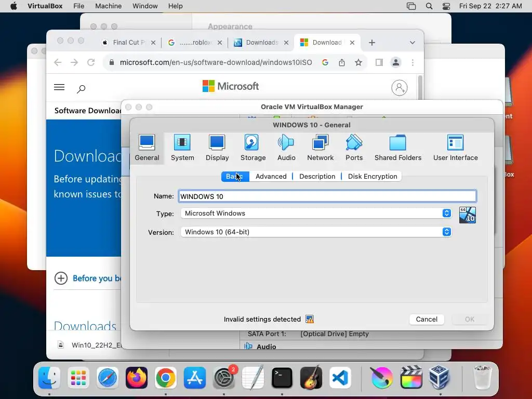Open the Machine menu
This screenshot has height=399, width=532.
tap(108, 6)
